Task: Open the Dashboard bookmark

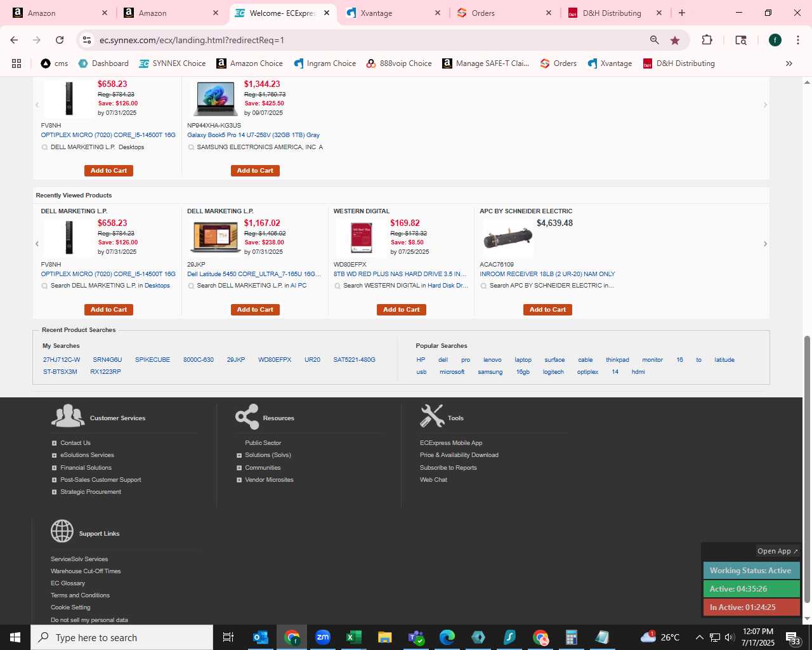Action: (103, 63)
